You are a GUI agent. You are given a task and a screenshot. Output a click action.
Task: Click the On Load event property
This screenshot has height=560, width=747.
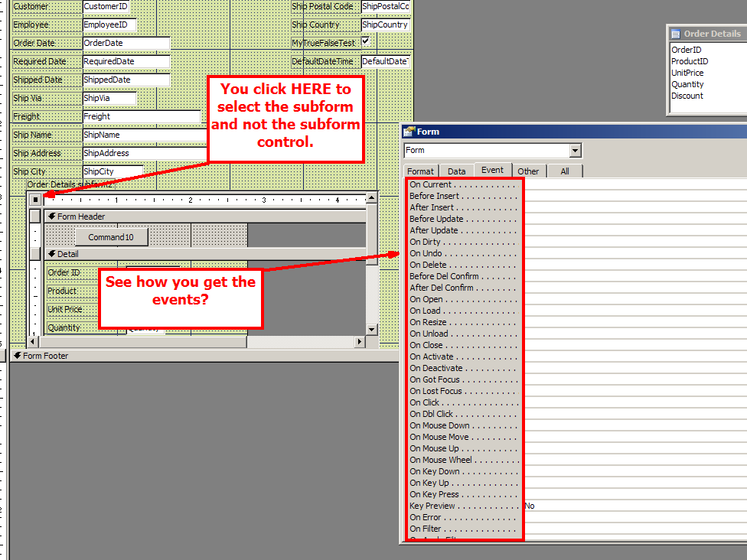[464, 311]
